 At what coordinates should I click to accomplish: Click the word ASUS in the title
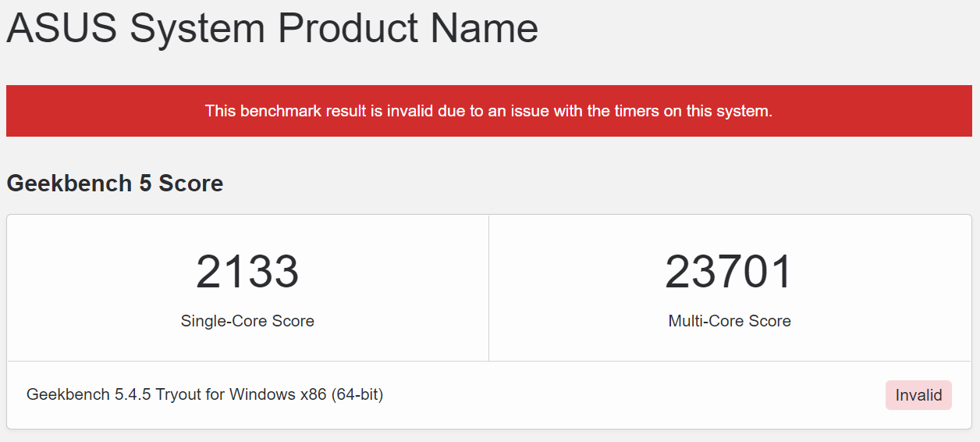pos(62,28)
